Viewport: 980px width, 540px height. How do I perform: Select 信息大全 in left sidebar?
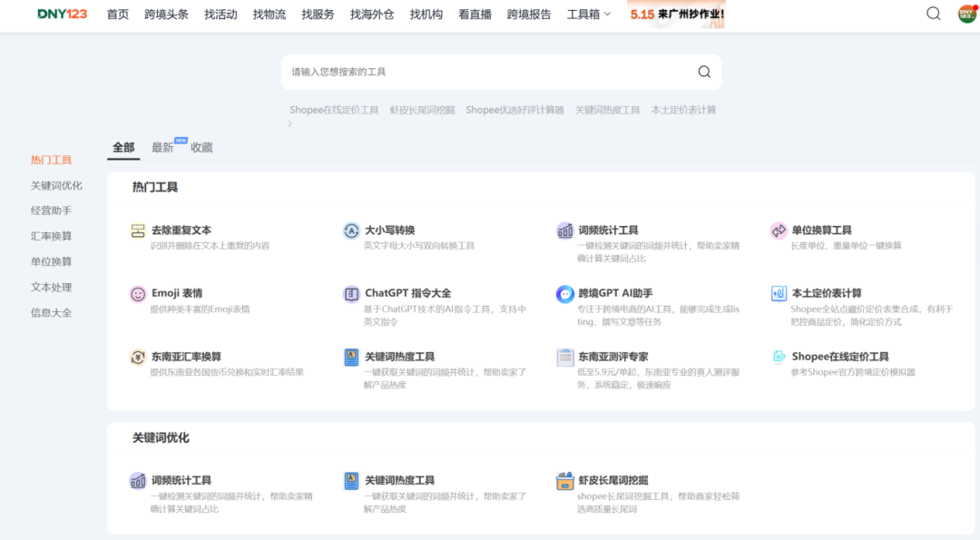click(x=51, y=313)
